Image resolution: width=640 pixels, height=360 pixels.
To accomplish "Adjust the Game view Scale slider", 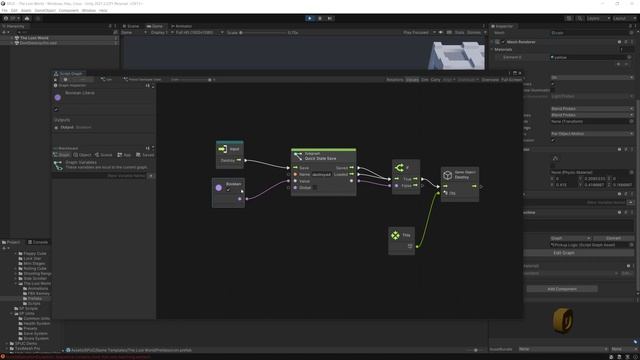I will [263, 33].
